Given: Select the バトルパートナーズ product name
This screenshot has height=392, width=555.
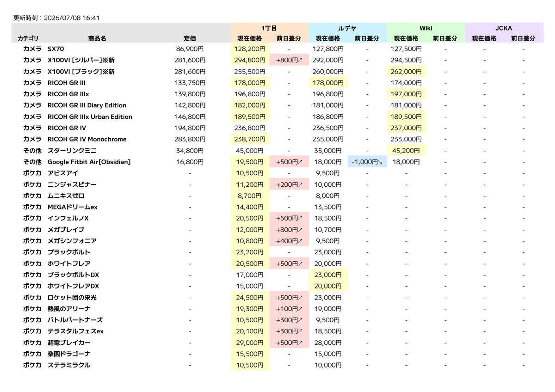Looking at the screenshot, I should coord(75,320).
